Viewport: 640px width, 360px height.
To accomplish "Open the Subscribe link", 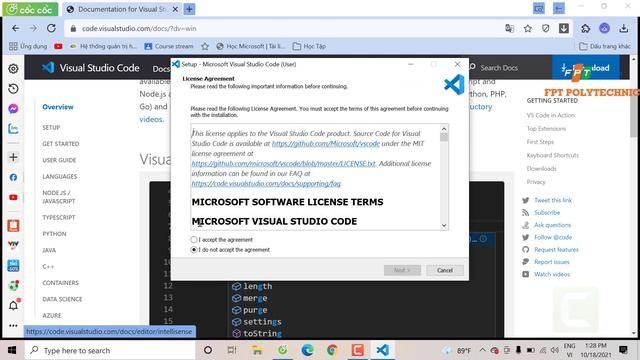I will pos(547,213).
